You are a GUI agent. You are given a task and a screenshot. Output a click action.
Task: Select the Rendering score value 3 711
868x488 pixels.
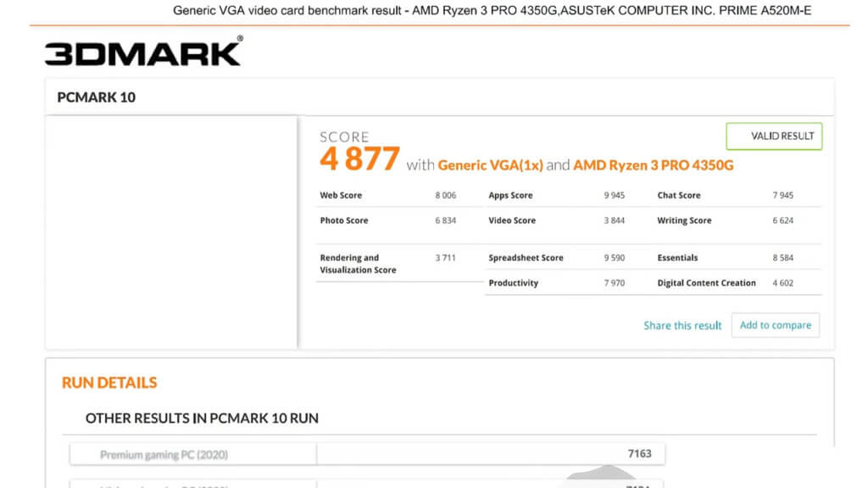coord(445,258)
